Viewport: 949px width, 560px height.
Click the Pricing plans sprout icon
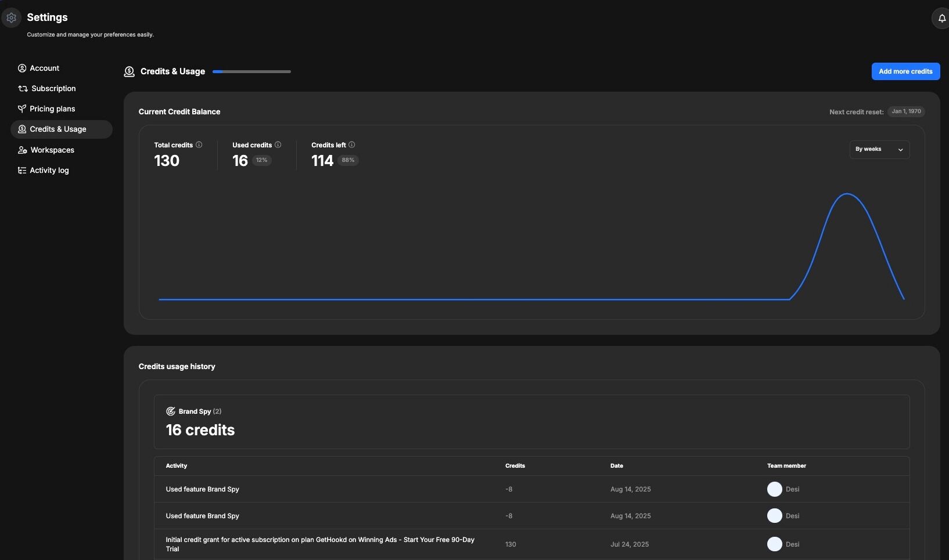point(22,109)
